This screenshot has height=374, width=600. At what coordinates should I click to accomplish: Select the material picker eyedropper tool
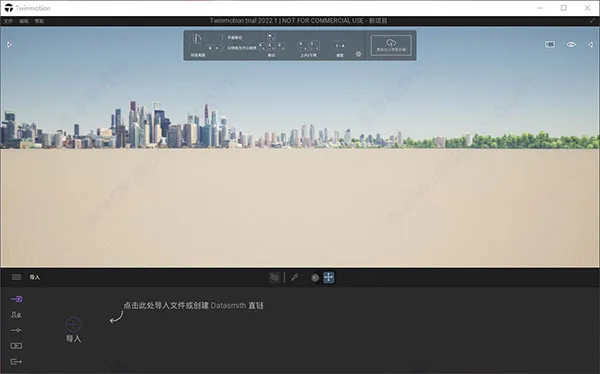pyautogui.click(x=294, y=278)
